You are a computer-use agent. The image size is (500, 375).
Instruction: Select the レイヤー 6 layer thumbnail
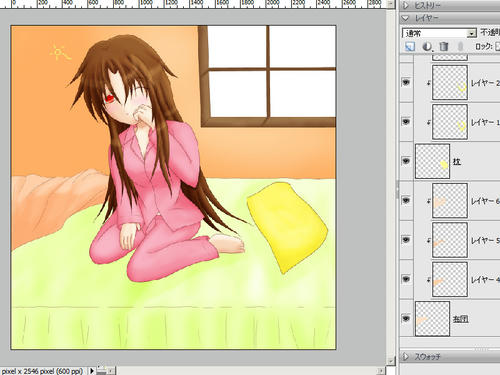tap(450, 200)
